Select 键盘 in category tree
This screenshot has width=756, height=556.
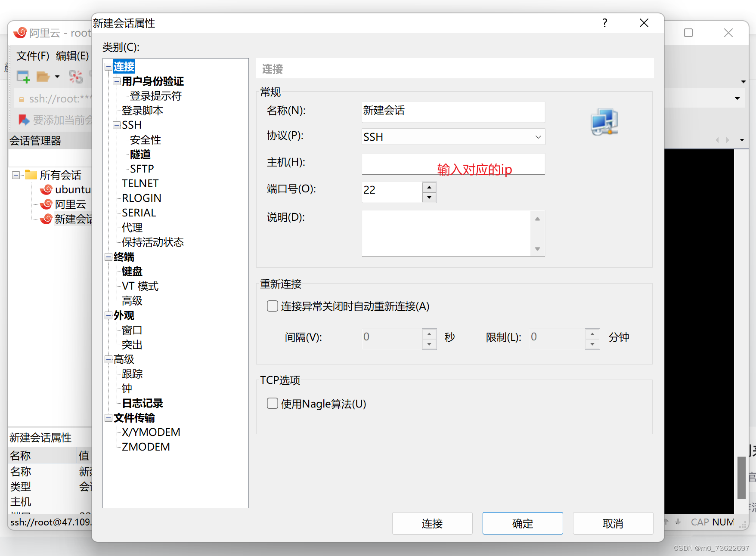132,272
